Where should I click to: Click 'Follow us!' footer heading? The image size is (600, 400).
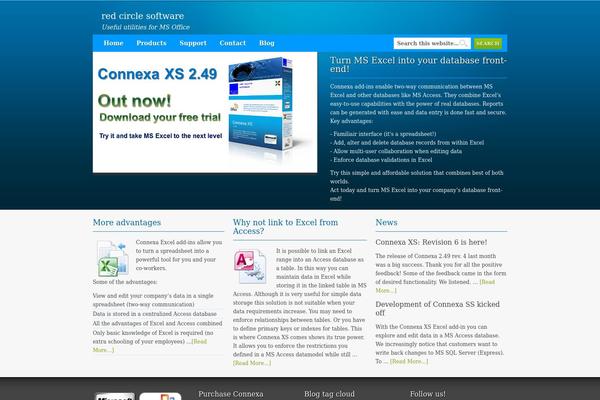(427, 394)
